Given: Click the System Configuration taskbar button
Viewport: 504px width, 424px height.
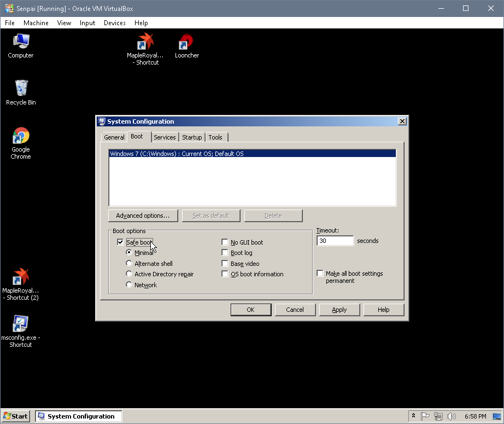Looking at the screenshot, I should coord(79,416).
